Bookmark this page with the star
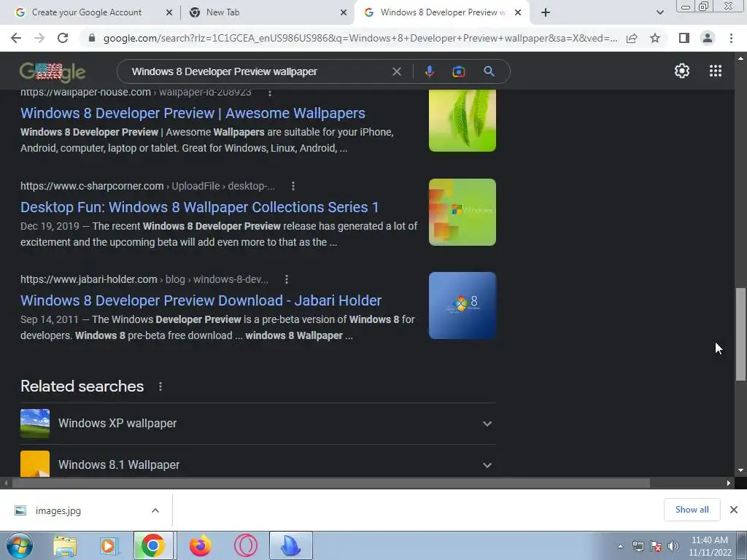Viewport: 747px width, 560px height. coord(655,38)
